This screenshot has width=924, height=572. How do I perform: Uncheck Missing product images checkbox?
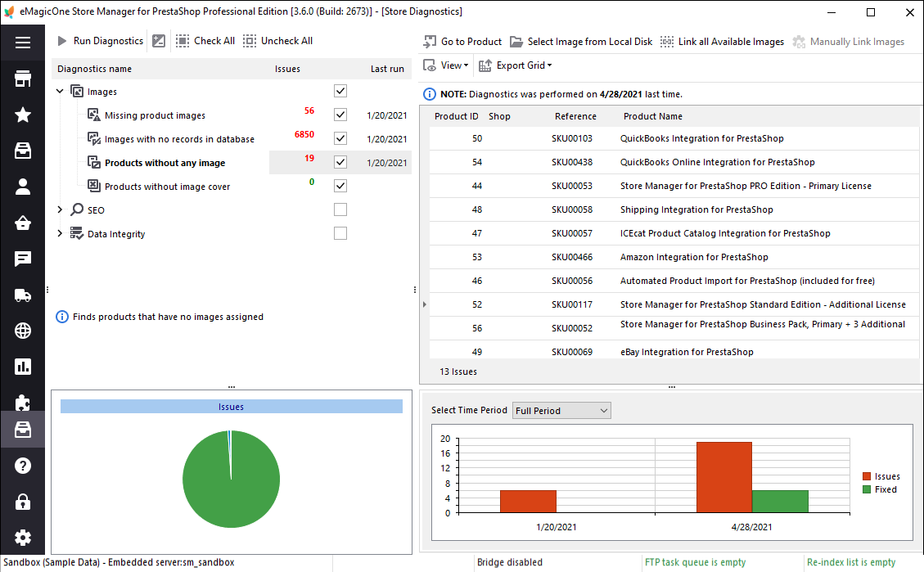click(x=340, y=115)
